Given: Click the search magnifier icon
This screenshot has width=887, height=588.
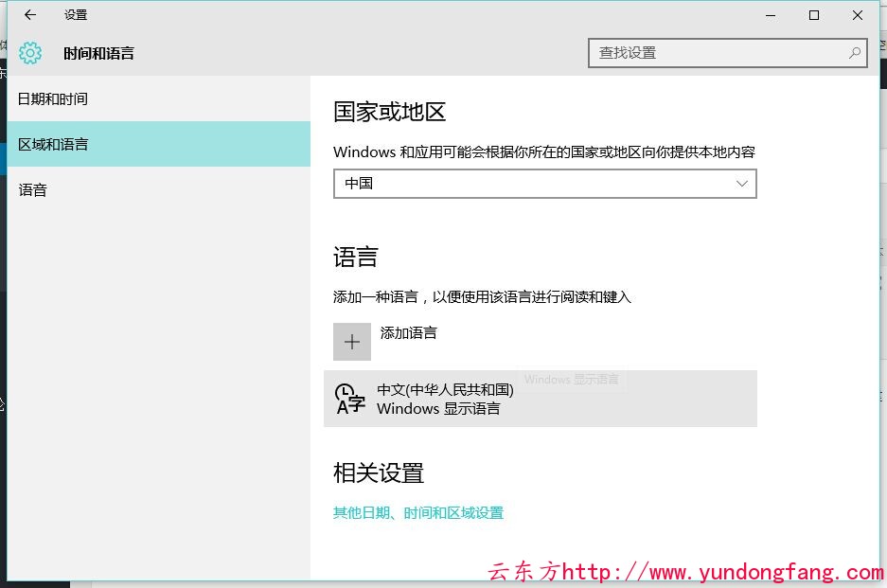Looking at the screenshot, I should tap(854, 53).
